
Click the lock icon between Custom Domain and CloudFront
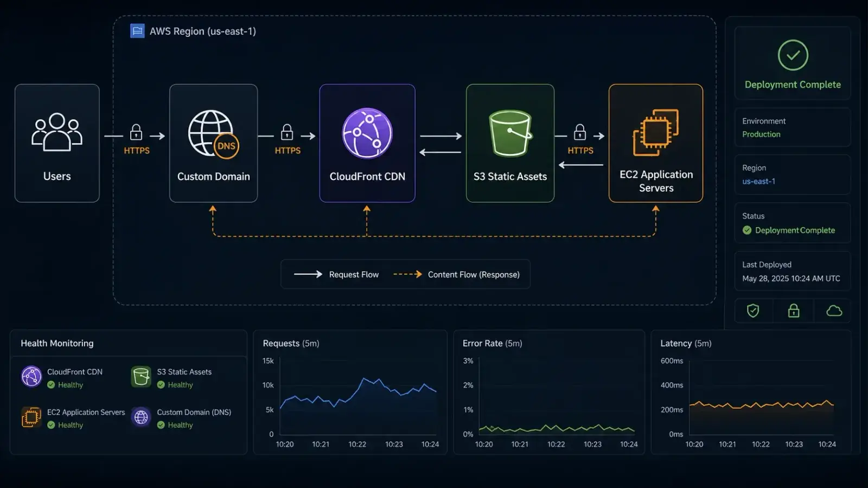coord(287,132)
